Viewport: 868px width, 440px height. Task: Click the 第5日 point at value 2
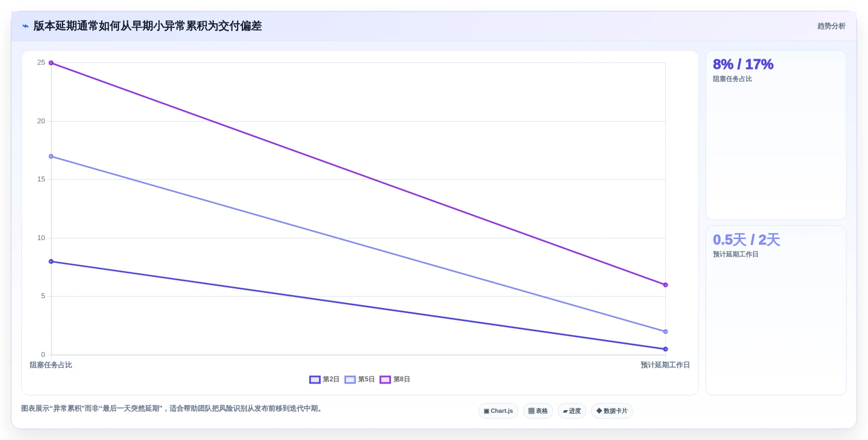coord(665,331)
